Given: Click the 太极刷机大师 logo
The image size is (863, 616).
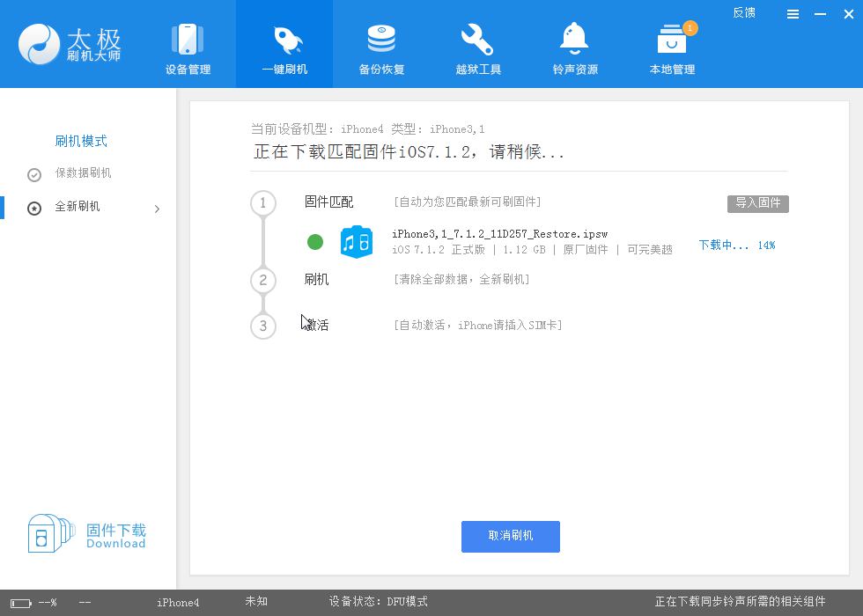Looking at the screenshot, I should (x=70, y=44).
